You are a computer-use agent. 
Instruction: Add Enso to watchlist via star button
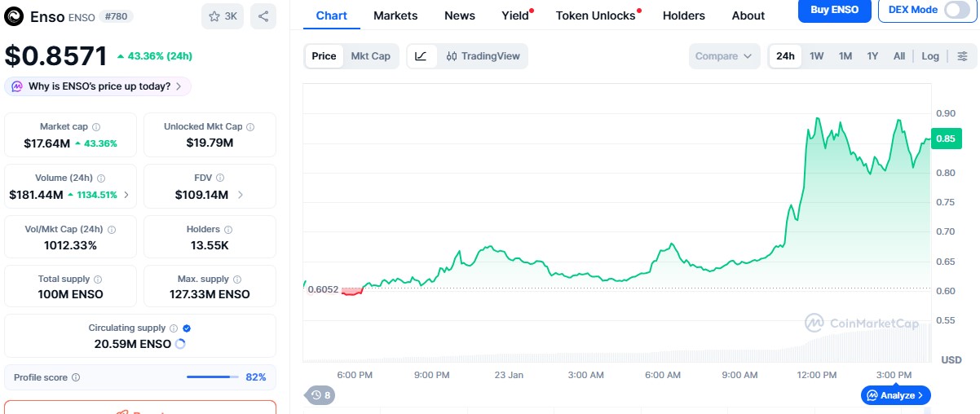coord(222,16)
